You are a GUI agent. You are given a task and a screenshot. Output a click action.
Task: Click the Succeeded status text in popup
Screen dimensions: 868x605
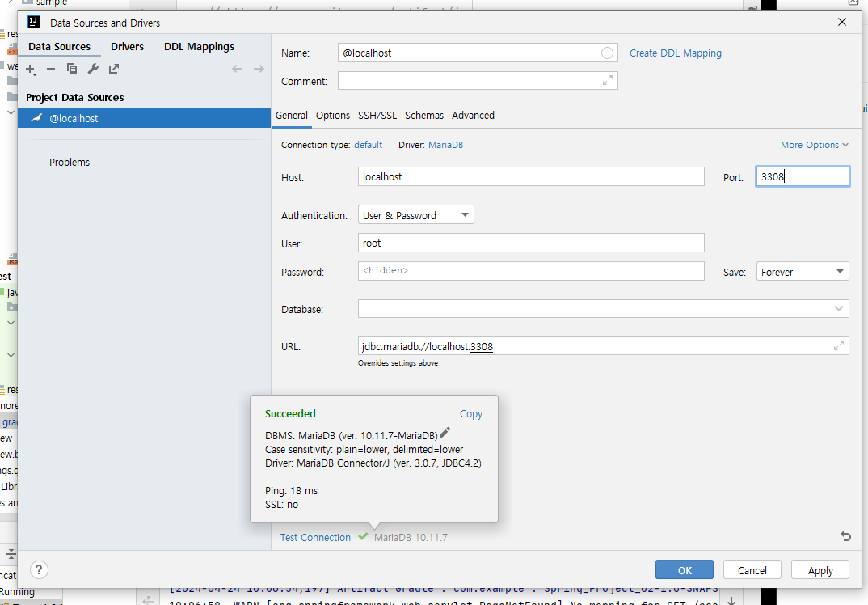click(x=290, y=414)
